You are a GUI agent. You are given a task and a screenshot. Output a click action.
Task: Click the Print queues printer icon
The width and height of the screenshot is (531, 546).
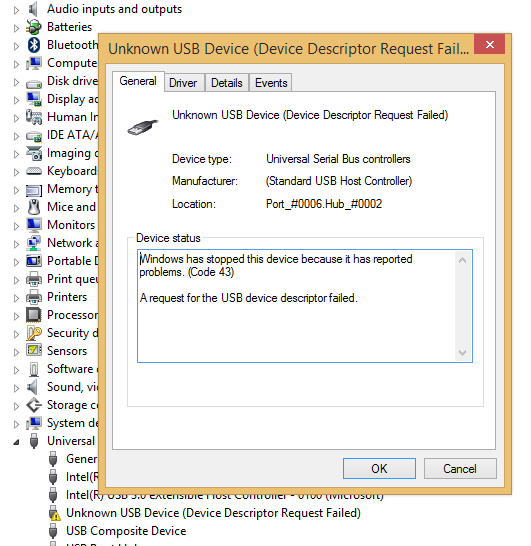pyautogui.click(x=34, y=279)
